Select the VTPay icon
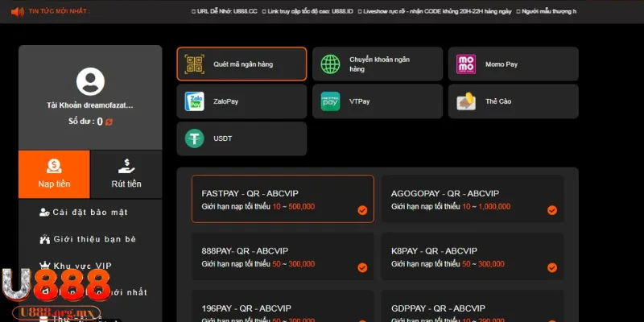 tap(330, 101)
